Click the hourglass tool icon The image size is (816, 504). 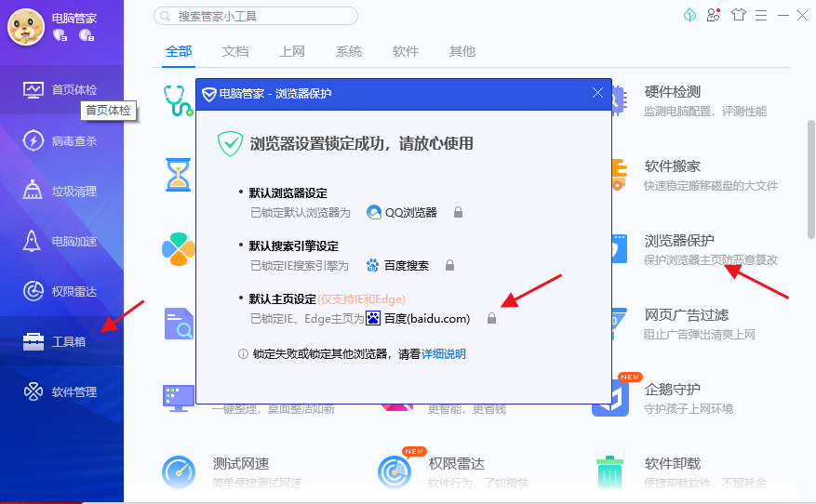[178, 175]
